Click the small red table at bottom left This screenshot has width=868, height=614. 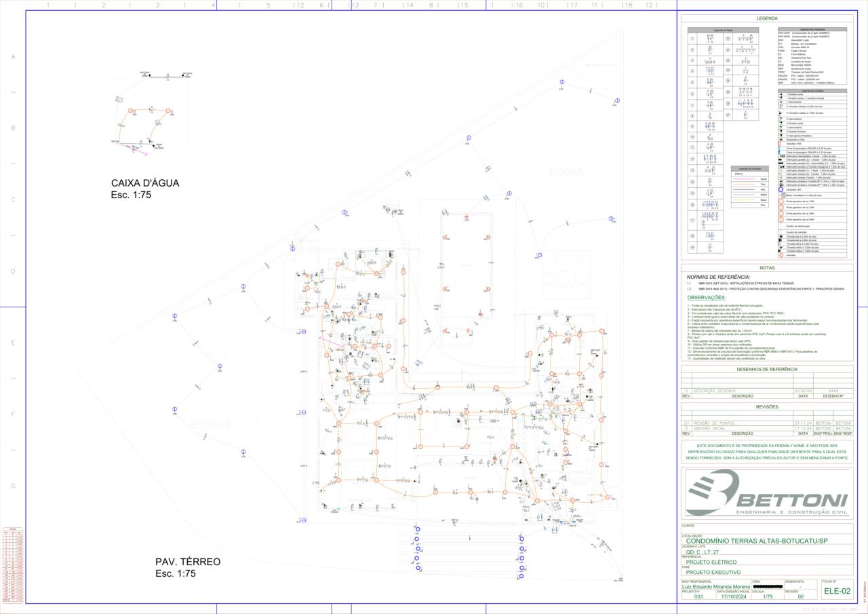pos(13,564)
